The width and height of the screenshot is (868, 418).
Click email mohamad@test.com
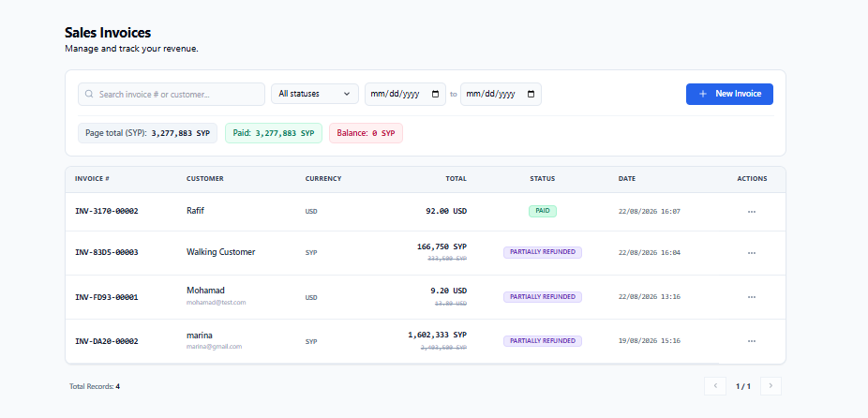(216, 303)
